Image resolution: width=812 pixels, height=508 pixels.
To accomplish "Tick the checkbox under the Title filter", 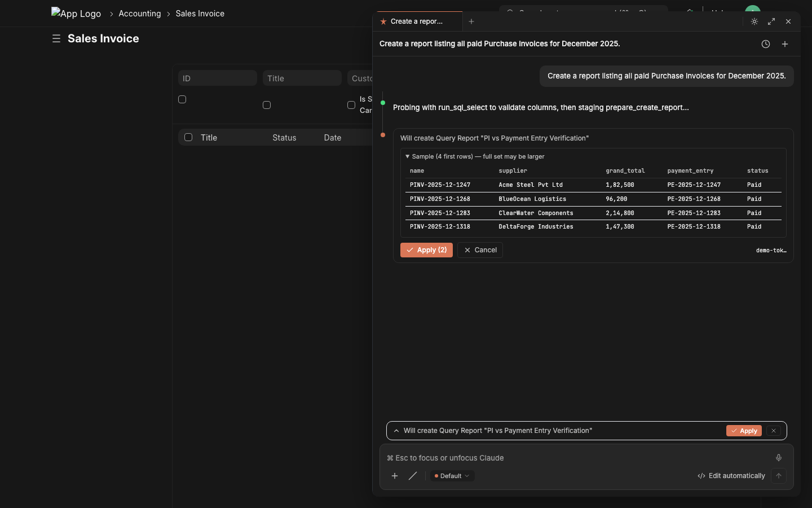I will click(267, 105).
